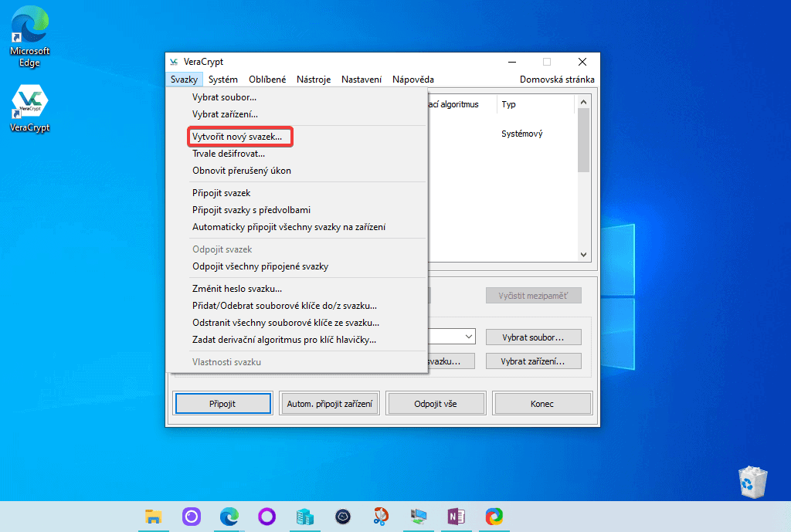This screenshot has height=532, width=791.
Task: Select the disabled Vlastnosti svazku entry
Action: 297,363
